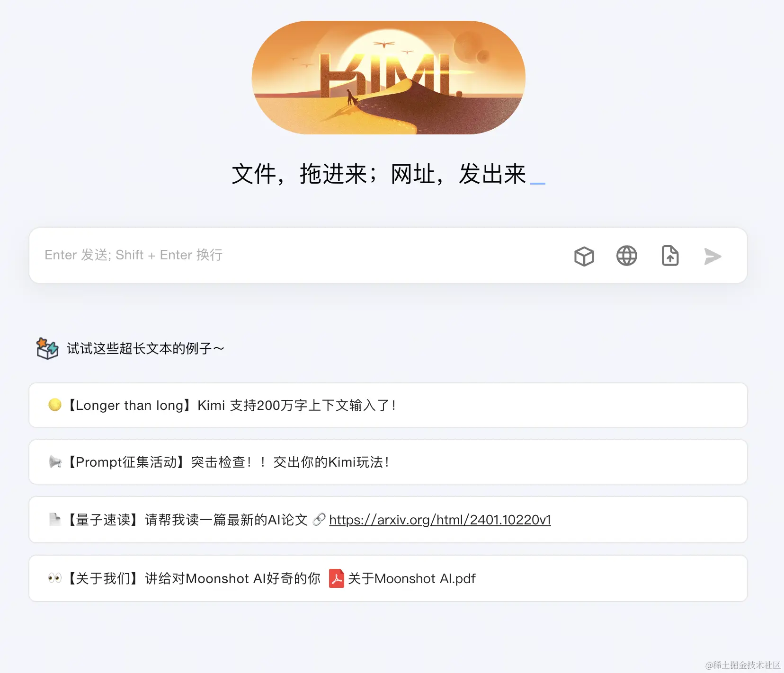The image size is (784, 673).
Task: Open the Prompt征集活动 example card
Action: 388,462
